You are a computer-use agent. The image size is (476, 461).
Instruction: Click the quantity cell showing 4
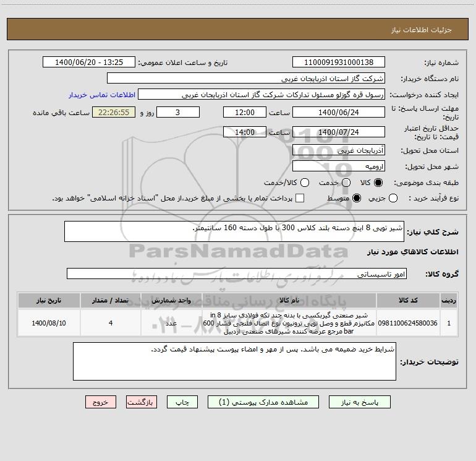[111, 323]
